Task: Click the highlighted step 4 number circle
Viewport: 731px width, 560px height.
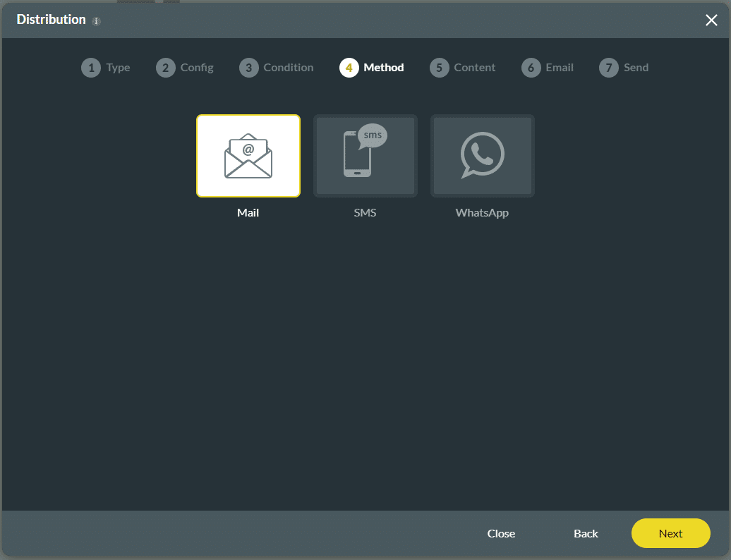Action: pyautogui.click(x=349, y=68)
